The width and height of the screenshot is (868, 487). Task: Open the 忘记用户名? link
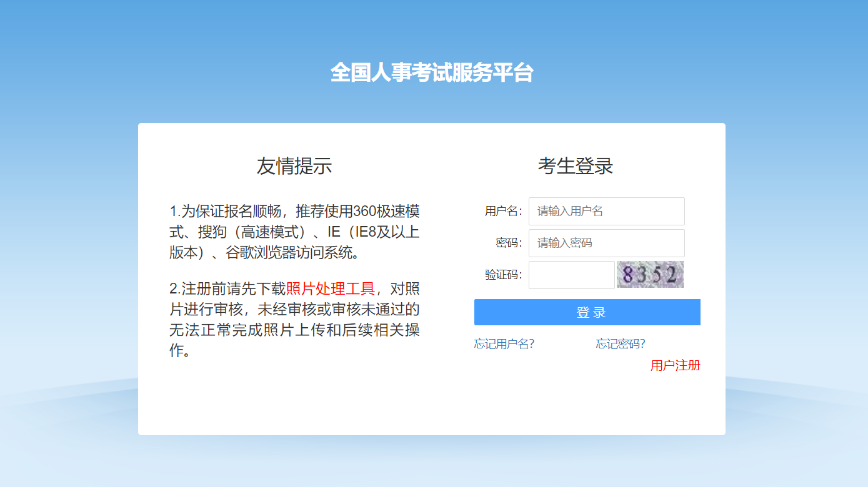tap(504, 344)
